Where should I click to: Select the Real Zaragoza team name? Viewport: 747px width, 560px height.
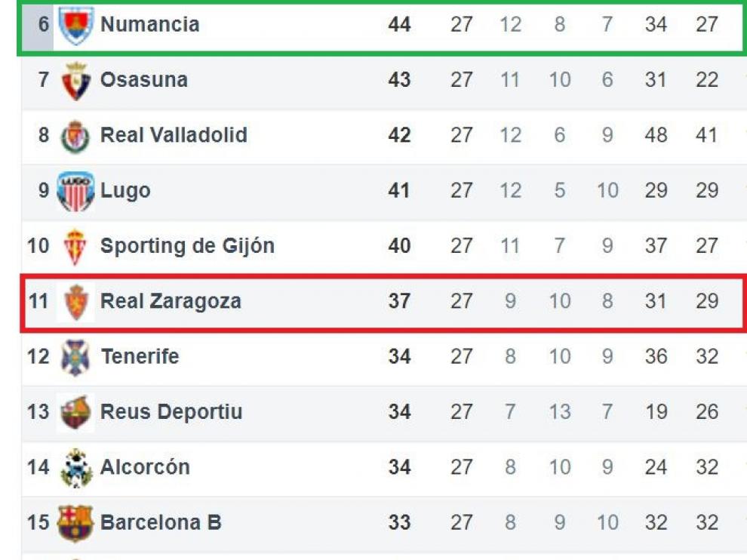(171, 301)
